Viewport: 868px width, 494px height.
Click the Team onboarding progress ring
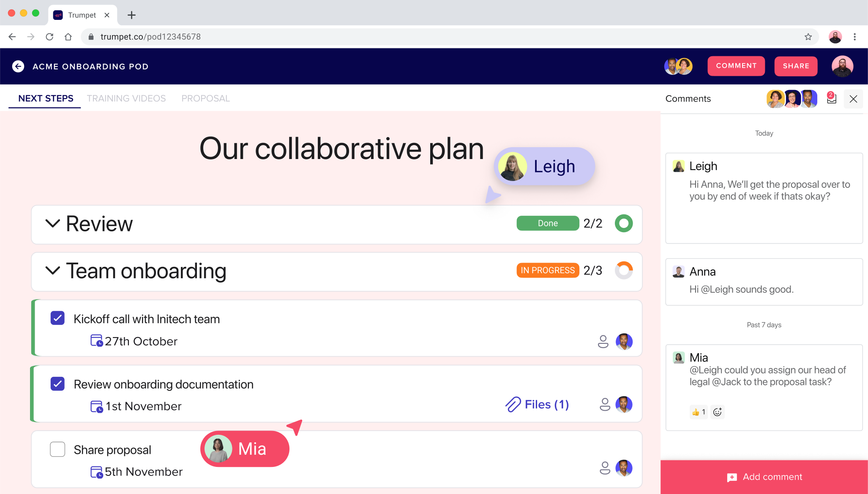click(x=623, y=270)
